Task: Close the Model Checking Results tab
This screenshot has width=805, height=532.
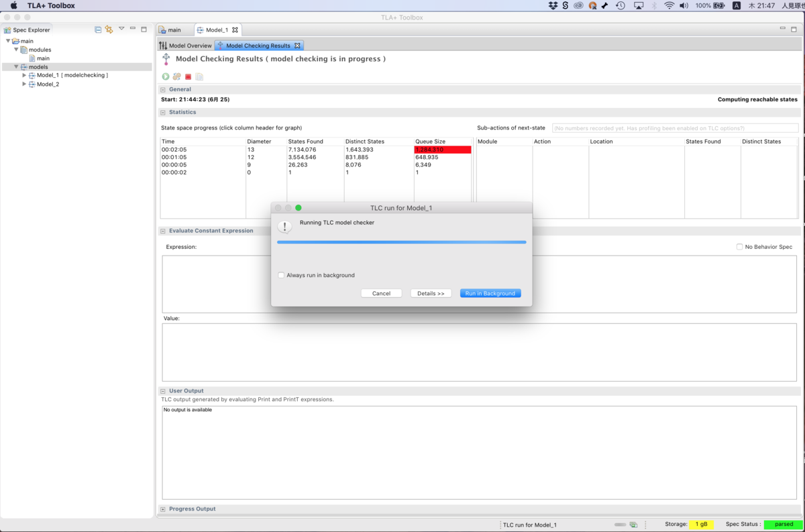Action: click(297, 46)
